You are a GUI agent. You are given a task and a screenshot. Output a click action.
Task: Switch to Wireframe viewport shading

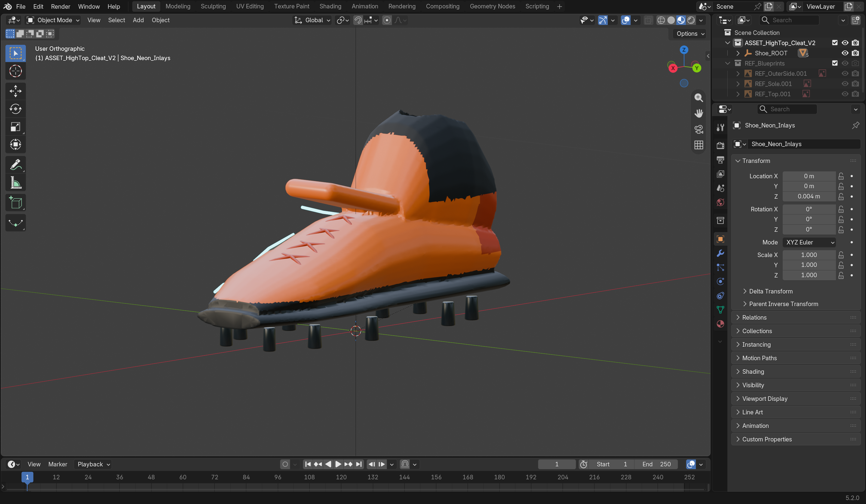[661, 20]
